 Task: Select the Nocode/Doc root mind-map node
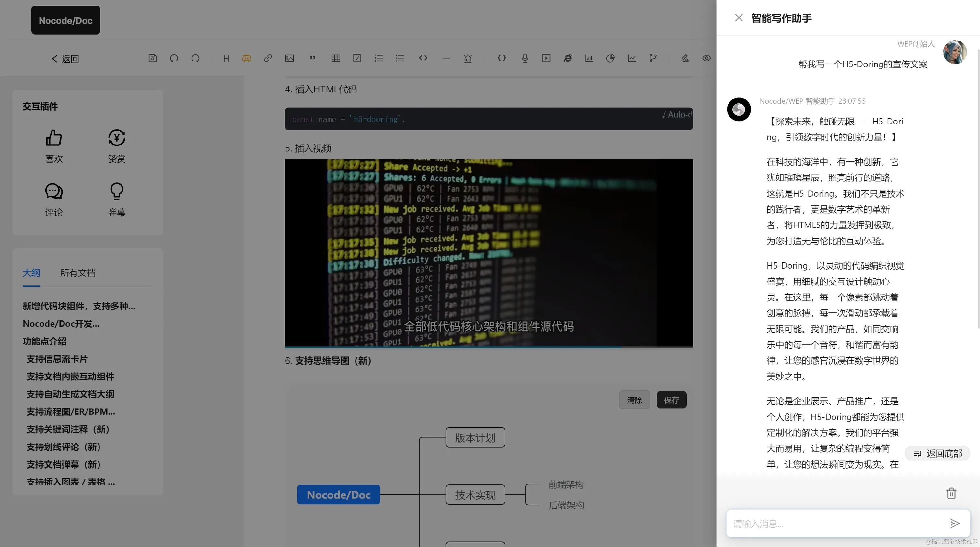point(338,495)
